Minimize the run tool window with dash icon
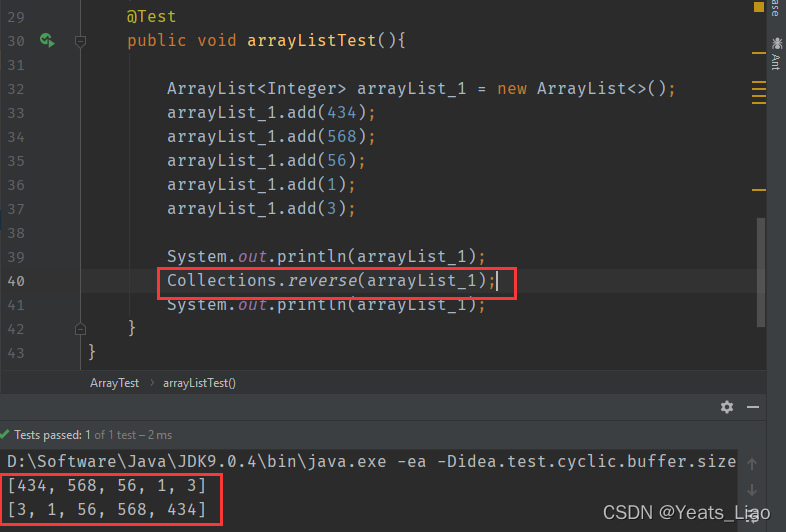Image resolution: width=786 pixels, height=532 pixels. (753, 407)
